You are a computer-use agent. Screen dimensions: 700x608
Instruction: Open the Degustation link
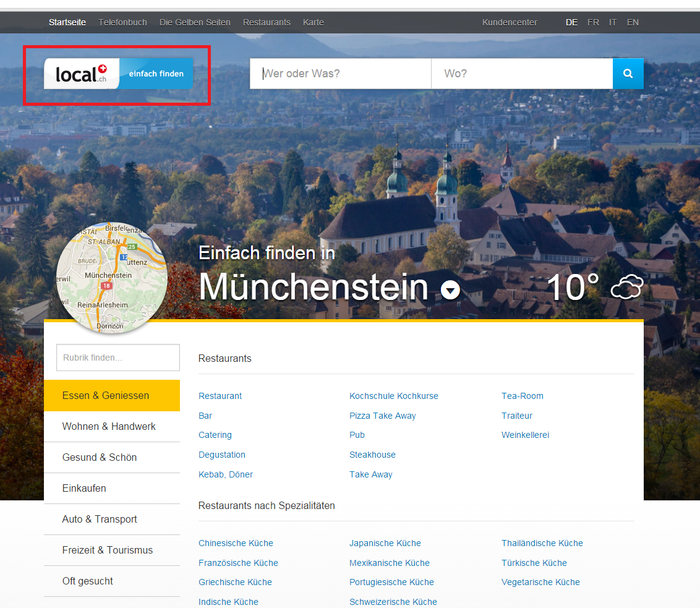pos(222,455)
